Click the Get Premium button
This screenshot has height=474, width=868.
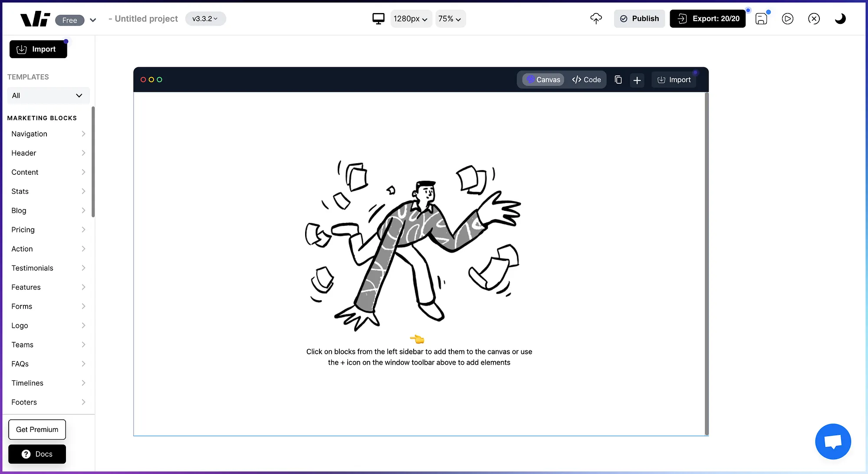click(x=37, y=429)
